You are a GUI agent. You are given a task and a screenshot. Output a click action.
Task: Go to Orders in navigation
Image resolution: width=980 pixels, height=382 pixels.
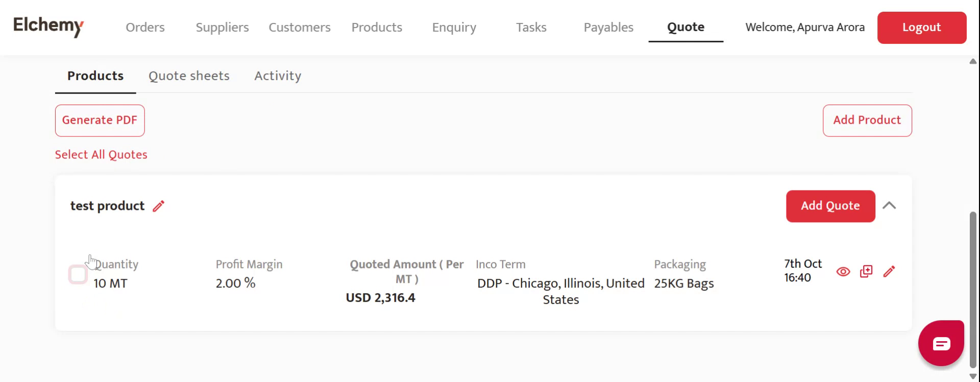pos(145,28)
